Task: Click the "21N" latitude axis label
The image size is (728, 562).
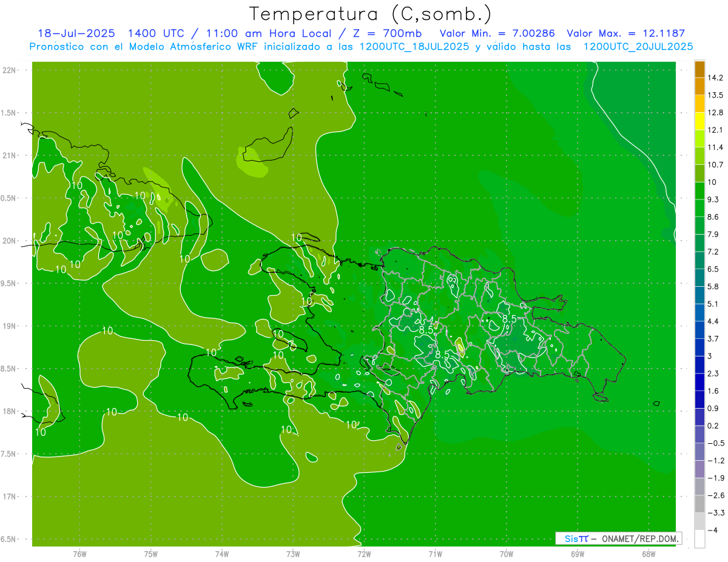Action: pyautogui.click(x=9, y=156)
